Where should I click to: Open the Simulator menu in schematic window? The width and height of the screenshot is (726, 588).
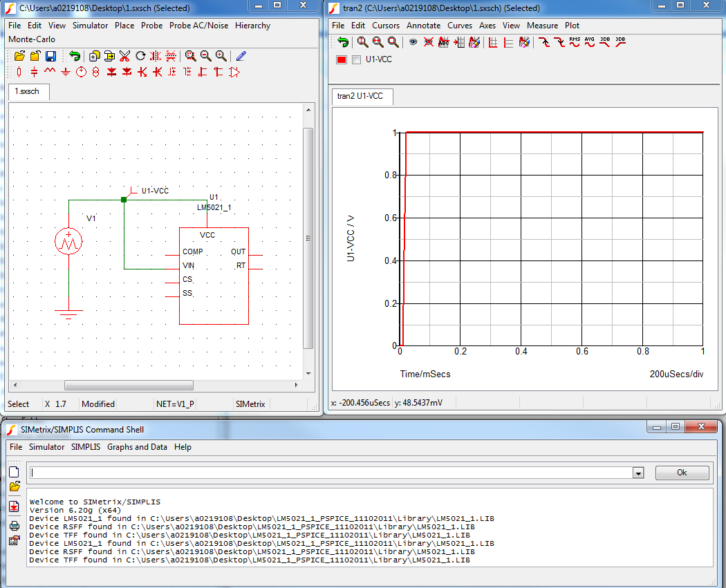90,26
